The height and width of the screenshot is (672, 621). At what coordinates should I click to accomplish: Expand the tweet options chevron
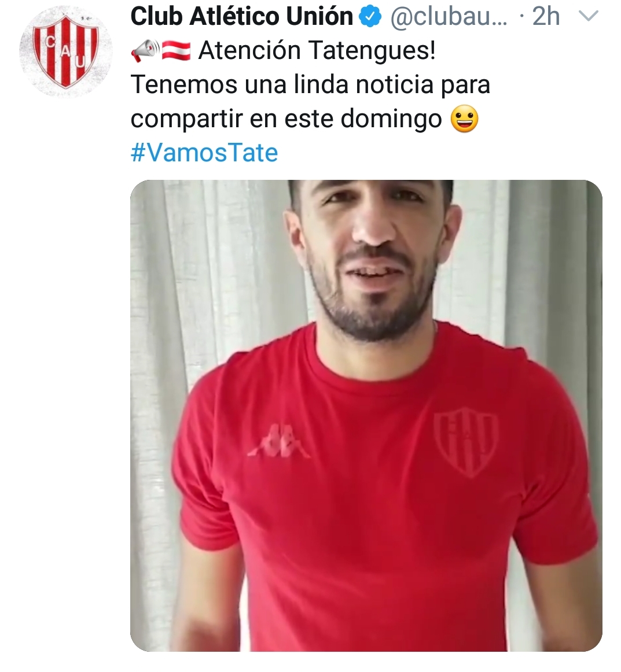point(589,16)
